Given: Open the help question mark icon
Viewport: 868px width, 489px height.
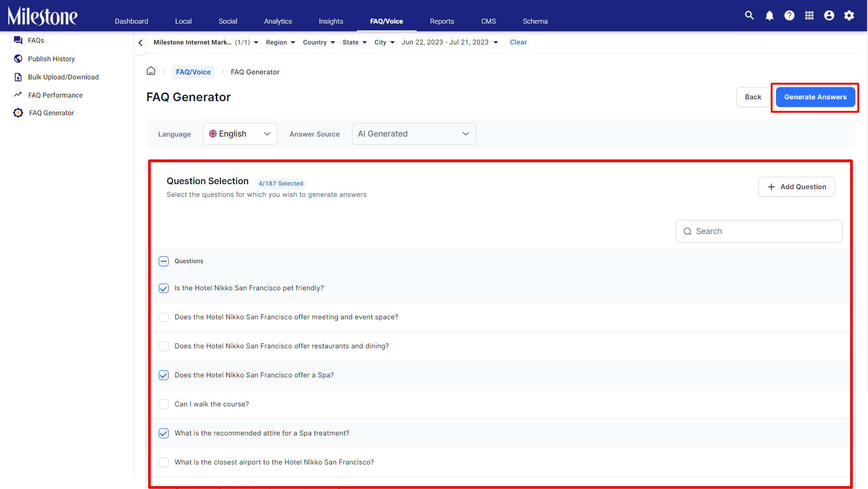Looking at the screenshot, I should pos(789,15).
